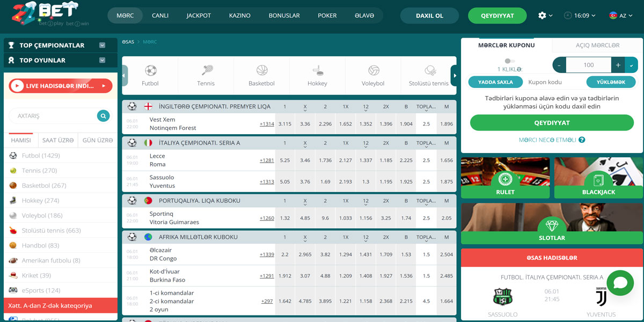Open the settings gear dropdown
The width and height of the screenshot is (644, 322).
click(545, 16)
